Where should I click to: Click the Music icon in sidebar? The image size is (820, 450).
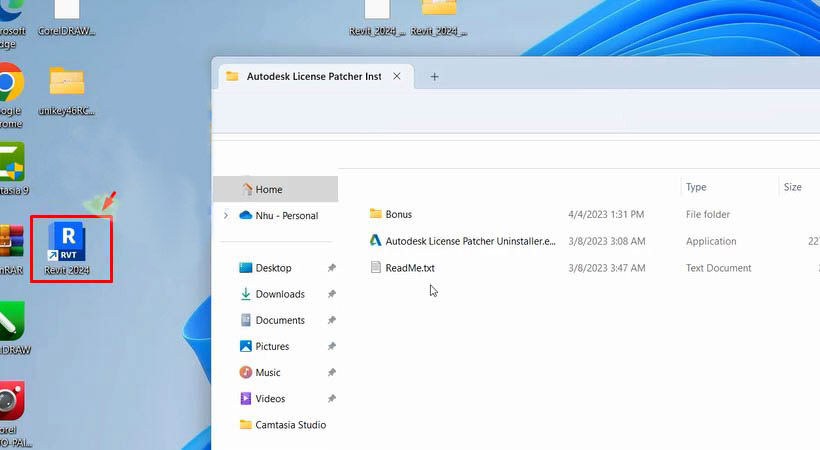245,372
